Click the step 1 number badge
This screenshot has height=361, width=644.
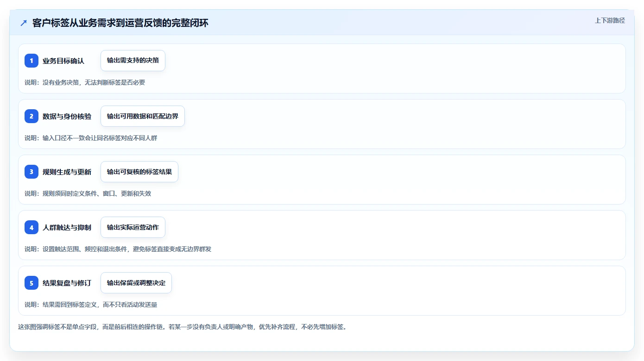click(32, 61)
